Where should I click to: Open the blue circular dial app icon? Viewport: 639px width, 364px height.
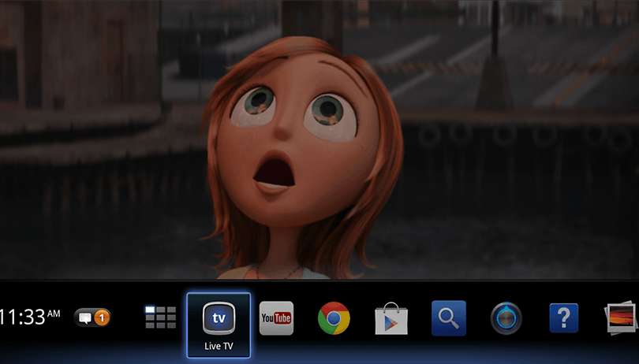click(x=506, y=318)
